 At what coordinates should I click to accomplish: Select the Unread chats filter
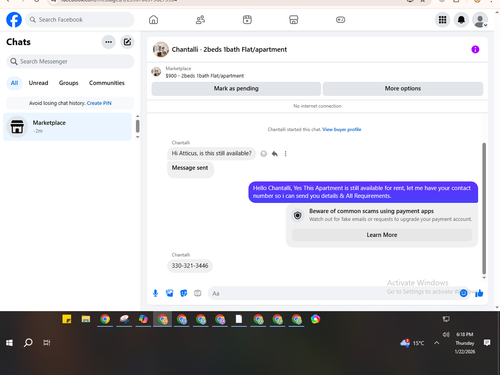click(38, 83)
